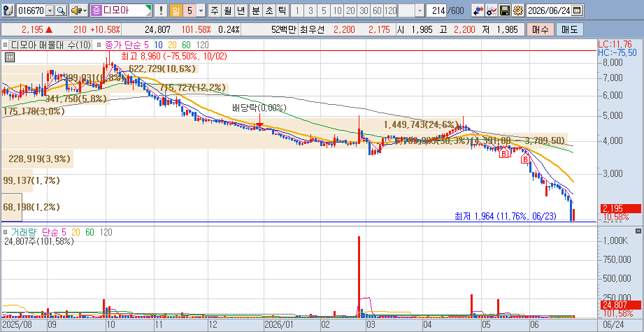Select the 20 interval button

pos(350,10)
